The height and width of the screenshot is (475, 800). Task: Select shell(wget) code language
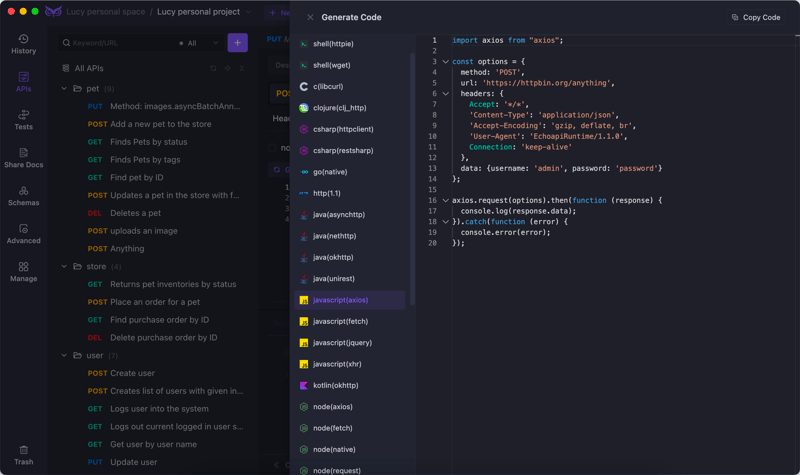tap(349, 65)
